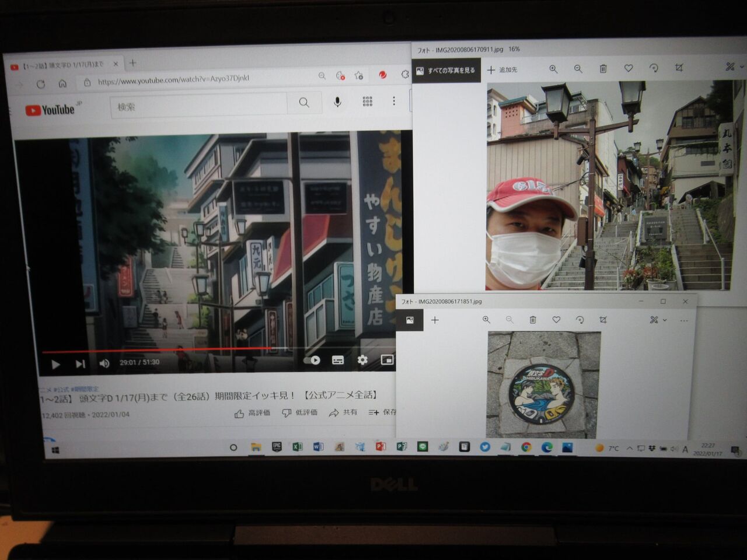Image resolution: width=747 pixels, height=560 pixels.
Task: Share the video with 共有
Action: point(343,412)
